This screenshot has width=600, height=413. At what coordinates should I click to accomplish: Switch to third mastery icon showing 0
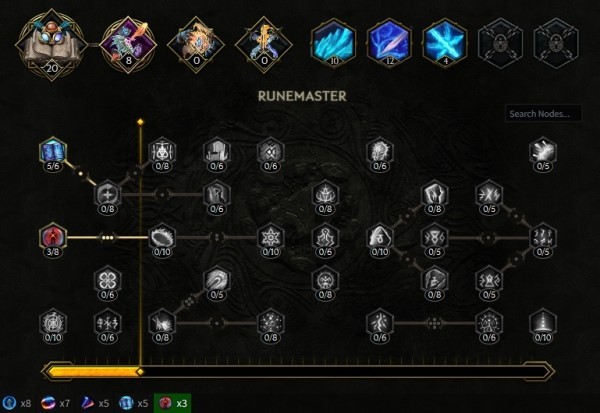pos(196,45)
